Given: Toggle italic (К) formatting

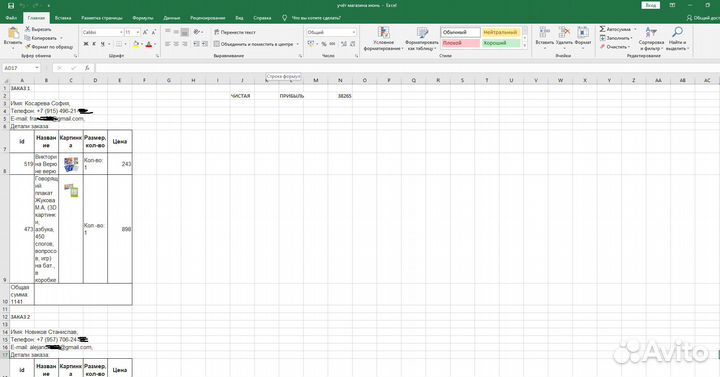Looking at the screenshot, I should pyautogui.click(x=94, y=44).
